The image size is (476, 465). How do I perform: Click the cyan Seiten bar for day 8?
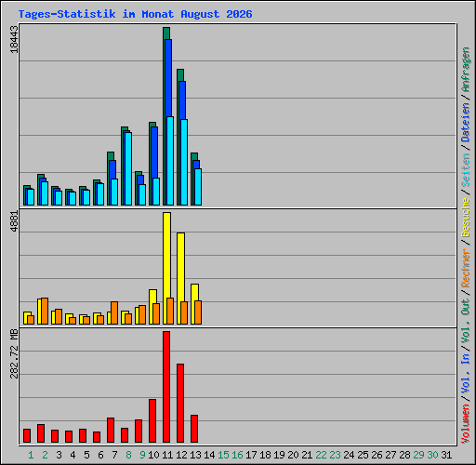click(x=128, y=168)
